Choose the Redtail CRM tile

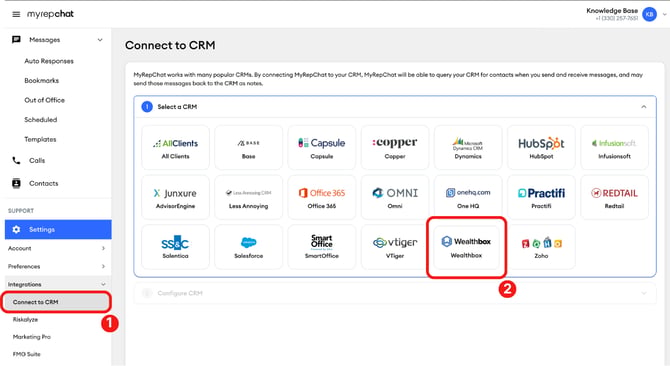click(614, 197)
